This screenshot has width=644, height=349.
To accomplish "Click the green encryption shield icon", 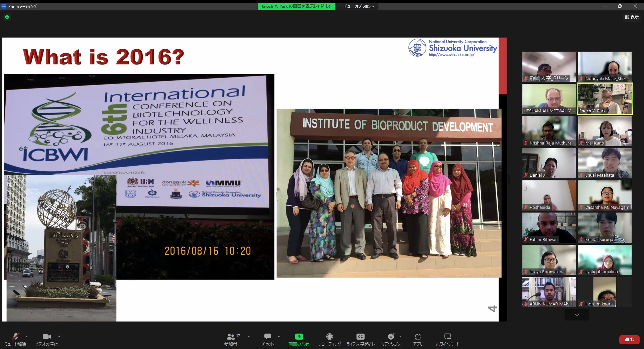I will 7,17.
